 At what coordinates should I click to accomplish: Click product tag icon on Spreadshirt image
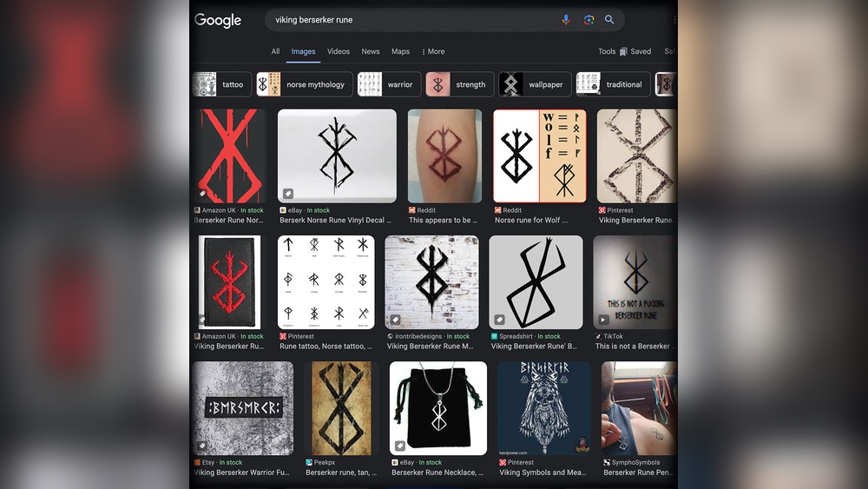(499, 320)
